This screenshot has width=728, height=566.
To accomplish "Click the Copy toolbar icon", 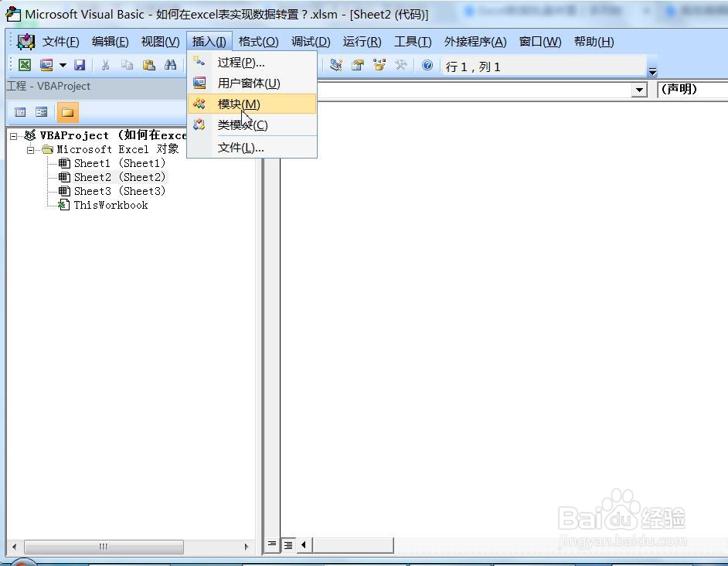I will tap(127, 65).
